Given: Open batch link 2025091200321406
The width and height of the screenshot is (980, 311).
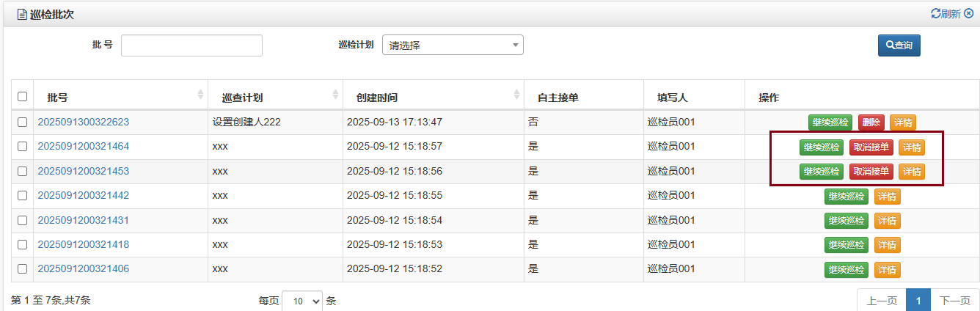Looking at the screenshot, I should tap(83, 268).
